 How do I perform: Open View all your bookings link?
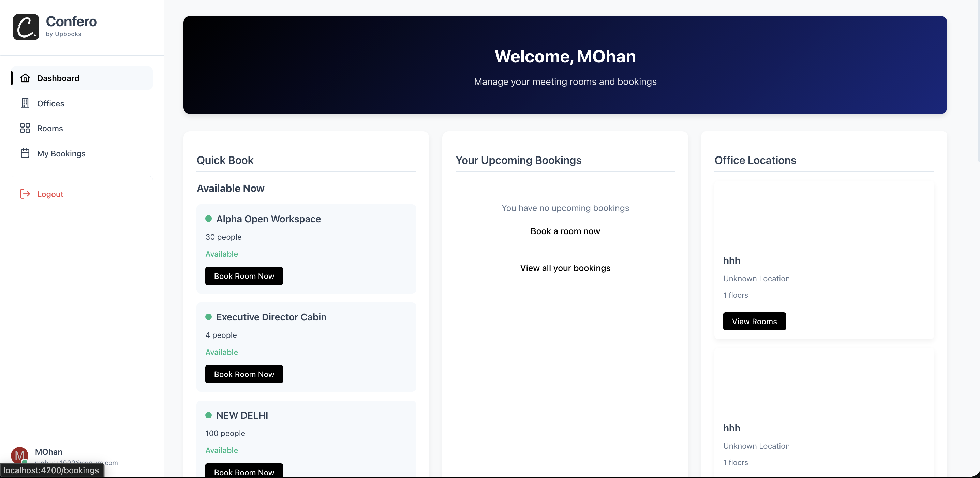[565, 268]
